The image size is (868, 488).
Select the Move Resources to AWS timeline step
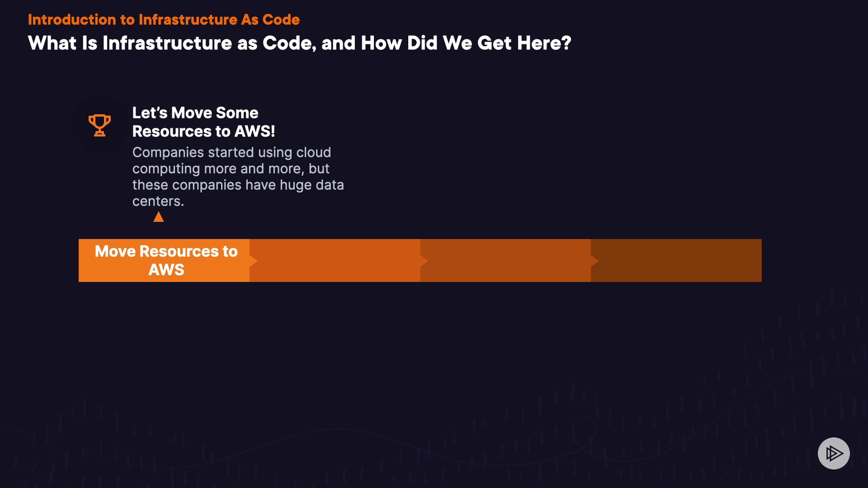click(166, 260)
